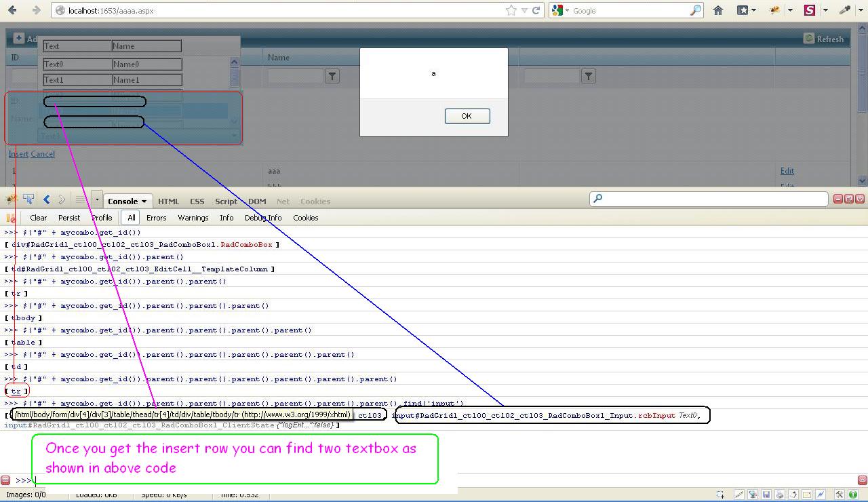Open the browser Home page

718,10
